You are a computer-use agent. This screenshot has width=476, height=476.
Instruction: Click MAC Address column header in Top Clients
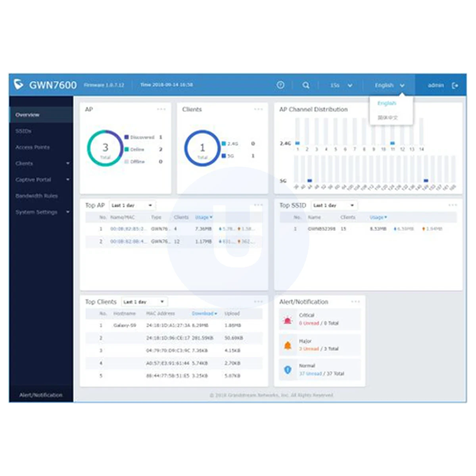pyautogui.click(x=160, y=313)
